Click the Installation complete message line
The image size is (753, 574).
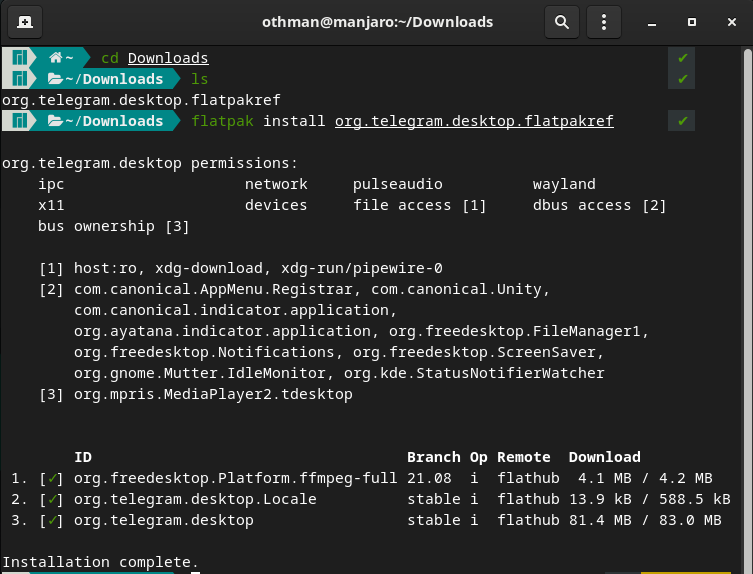click(100, 562)
